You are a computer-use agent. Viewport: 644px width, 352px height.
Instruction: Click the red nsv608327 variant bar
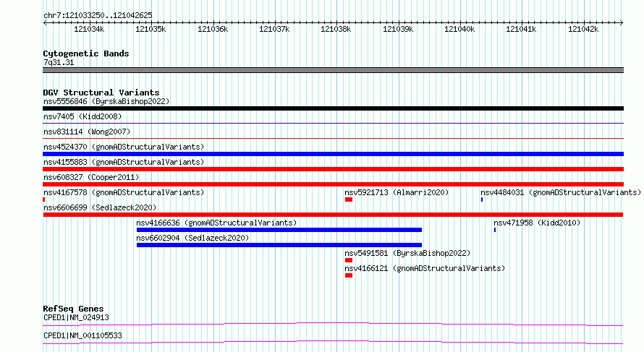click(x=333, y=184)
